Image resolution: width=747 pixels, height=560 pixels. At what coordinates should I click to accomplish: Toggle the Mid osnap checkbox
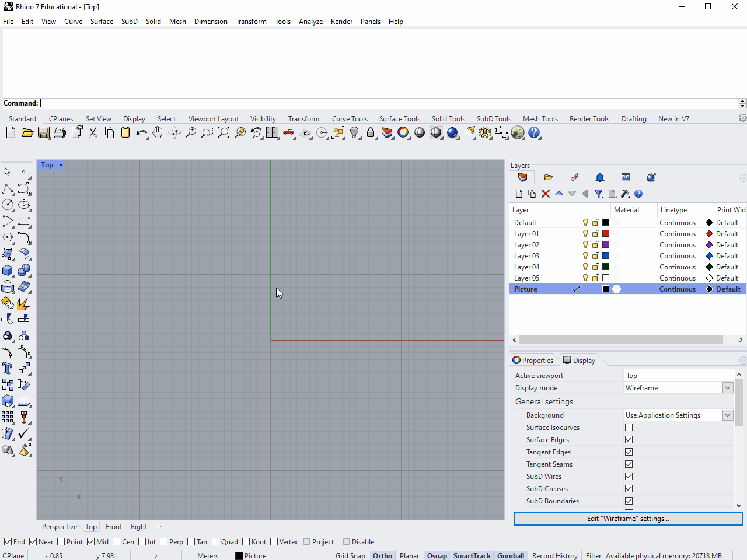(91, 542)
